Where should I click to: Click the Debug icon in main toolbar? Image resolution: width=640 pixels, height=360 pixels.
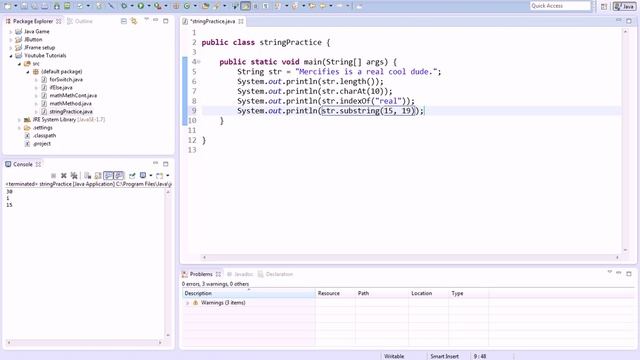click(124, 6)
